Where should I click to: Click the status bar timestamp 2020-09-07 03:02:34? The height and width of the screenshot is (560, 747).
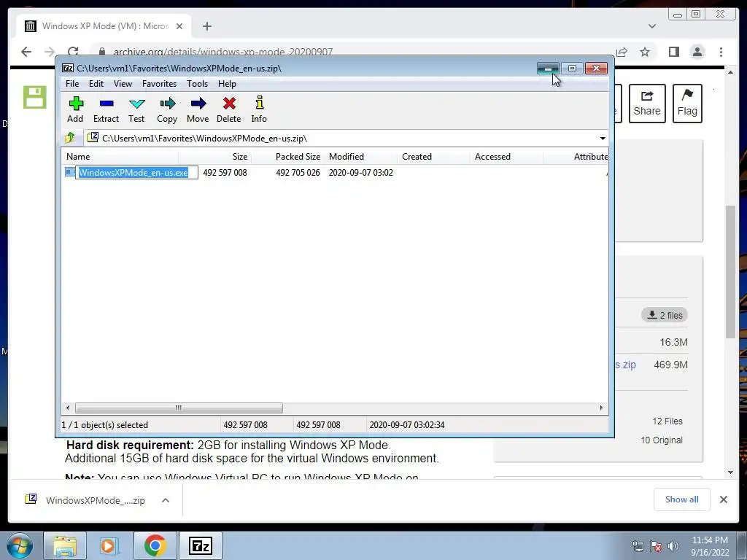point(407,425)
